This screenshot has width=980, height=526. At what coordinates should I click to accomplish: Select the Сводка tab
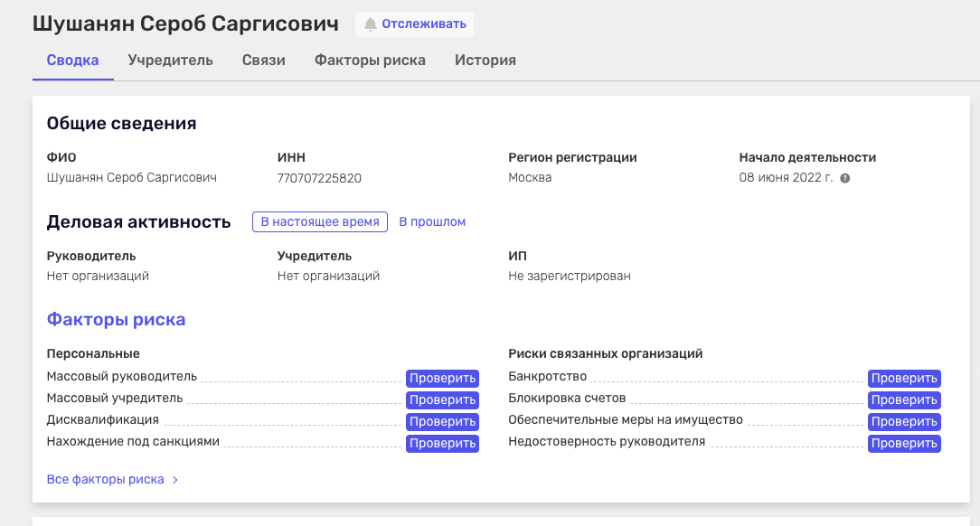pos(72,60)
